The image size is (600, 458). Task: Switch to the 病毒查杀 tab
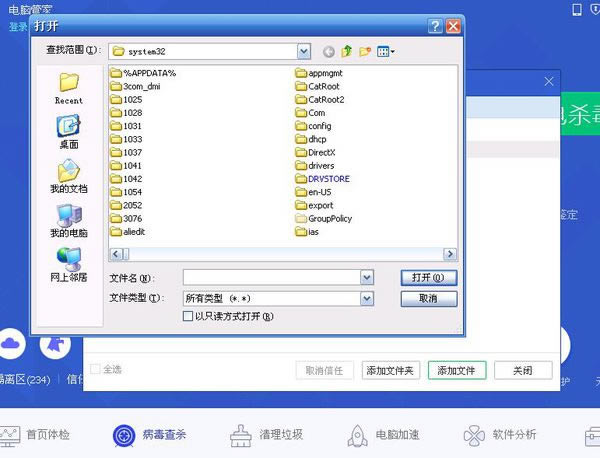[x=150, y=435]
